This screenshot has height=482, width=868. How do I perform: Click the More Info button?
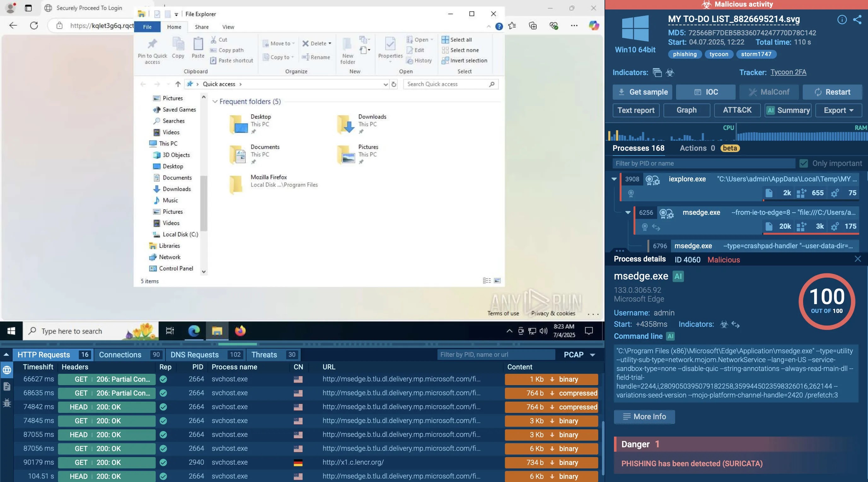pyautogui.click(x=644, y=417)
